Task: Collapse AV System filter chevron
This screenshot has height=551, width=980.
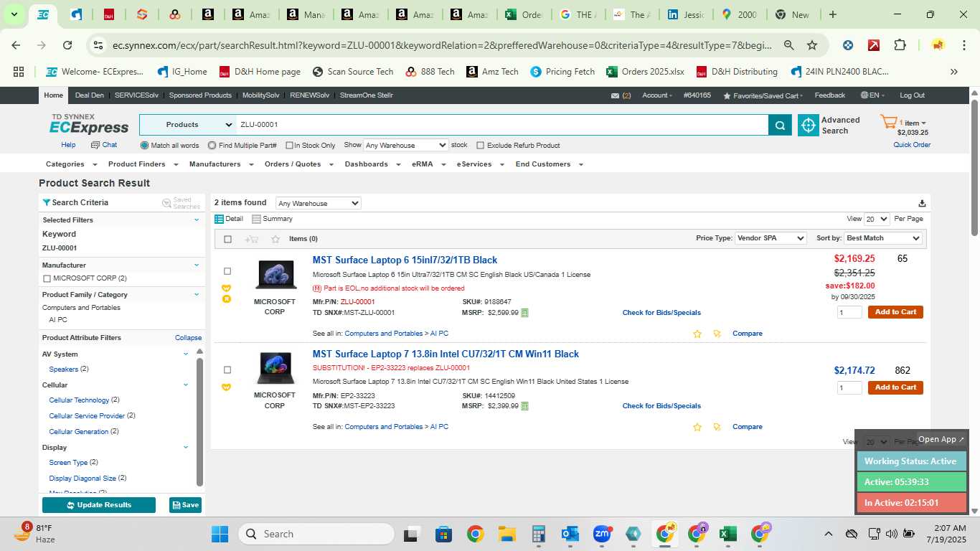Action: pos(186,354)
